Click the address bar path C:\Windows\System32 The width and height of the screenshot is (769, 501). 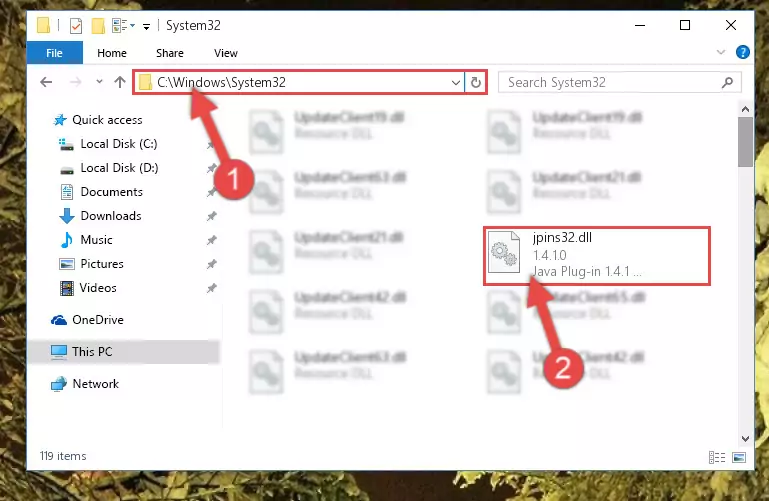(x=221, y=82)
